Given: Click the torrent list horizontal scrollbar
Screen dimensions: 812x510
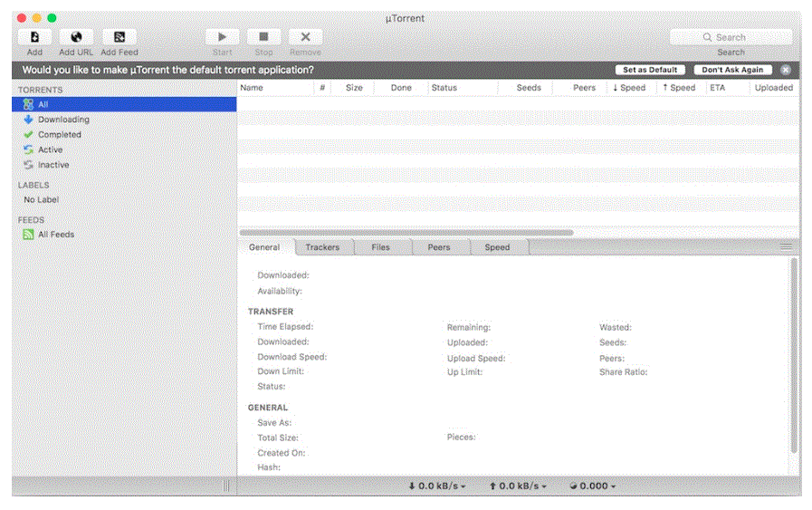Looking at the screenshot, I should coord(406,233).
